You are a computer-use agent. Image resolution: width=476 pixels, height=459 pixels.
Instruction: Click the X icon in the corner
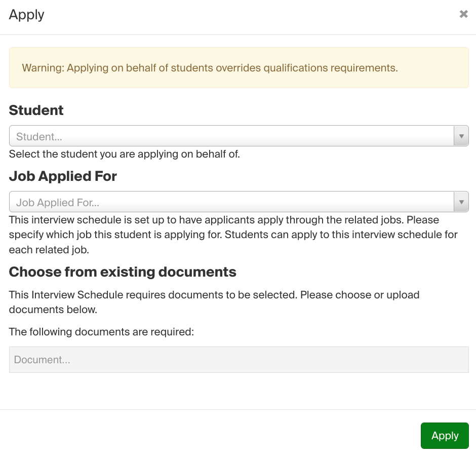tap(463, 14)
